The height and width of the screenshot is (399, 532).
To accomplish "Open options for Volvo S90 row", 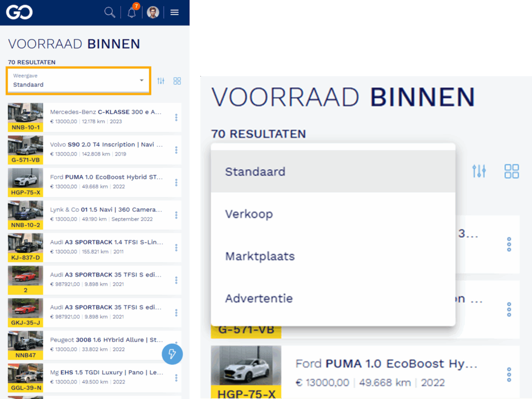I will [176, 150].
